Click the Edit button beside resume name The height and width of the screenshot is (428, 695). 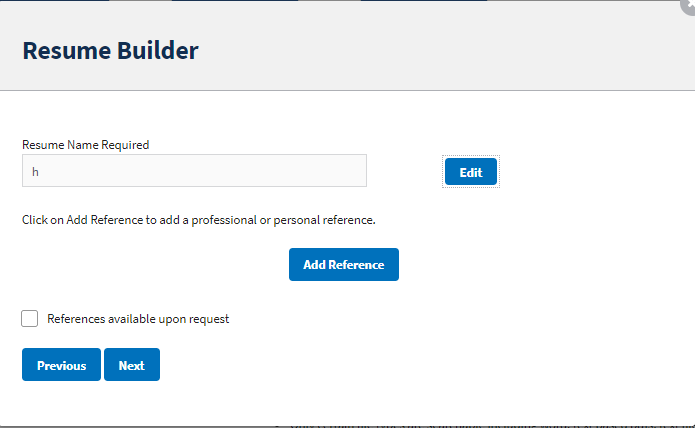(x=470, y=172)
